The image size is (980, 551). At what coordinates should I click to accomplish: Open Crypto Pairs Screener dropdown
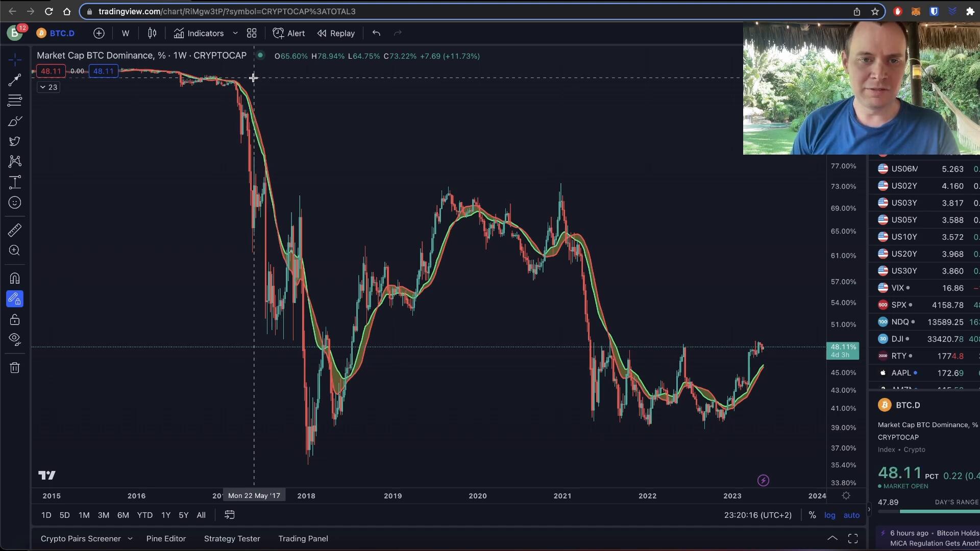130,539
